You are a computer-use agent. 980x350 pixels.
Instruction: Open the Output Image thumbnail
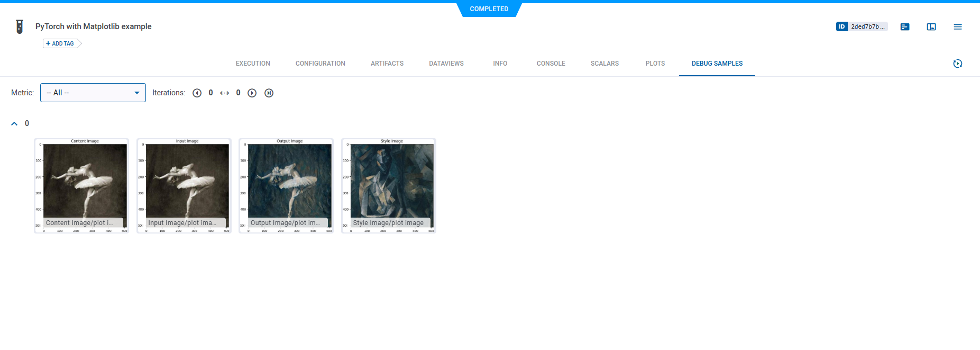[286, 185]
